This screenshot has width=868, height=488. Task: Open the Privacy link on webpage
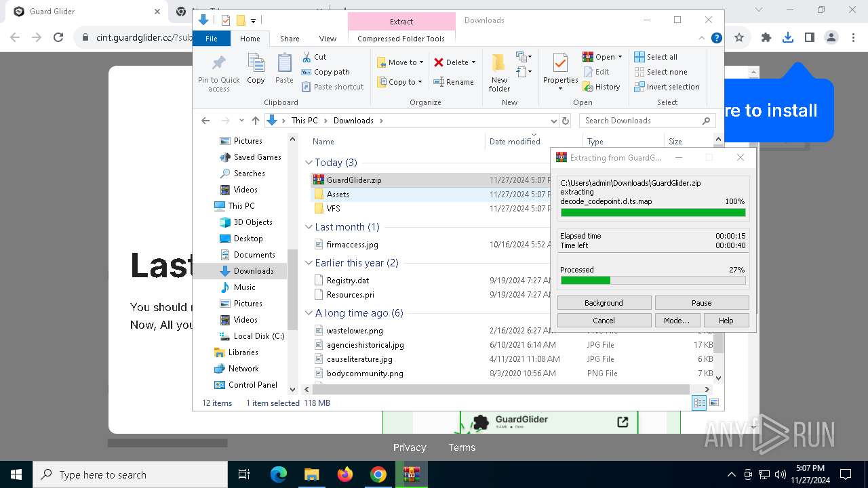[x=410, y=447]
